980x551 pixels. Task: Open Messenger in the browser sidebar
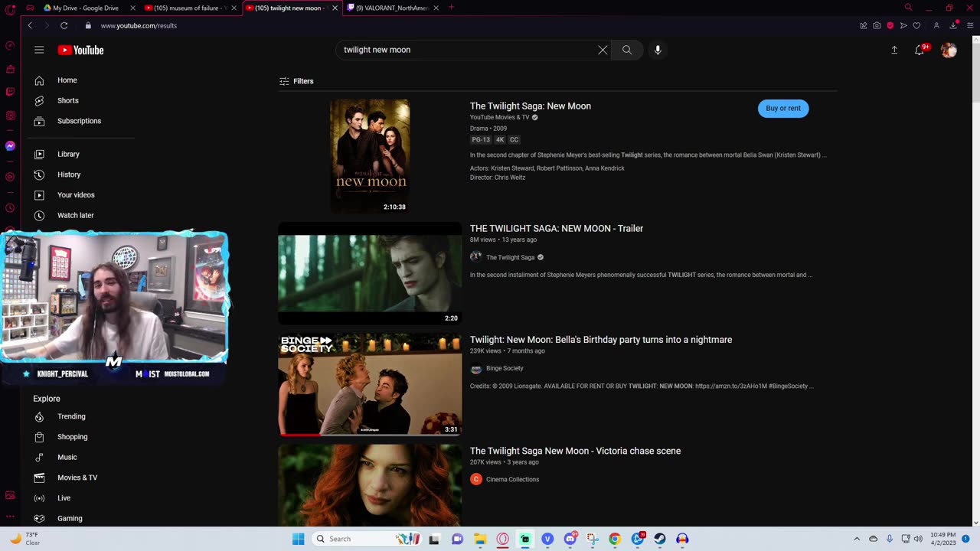[10, 145]
